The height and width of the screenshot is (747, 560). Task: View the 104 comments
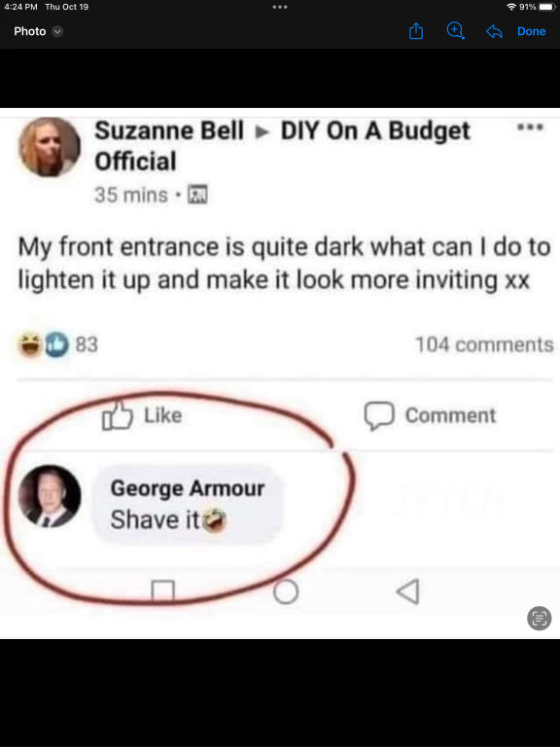pyautogui.click(x=485, y=344)
